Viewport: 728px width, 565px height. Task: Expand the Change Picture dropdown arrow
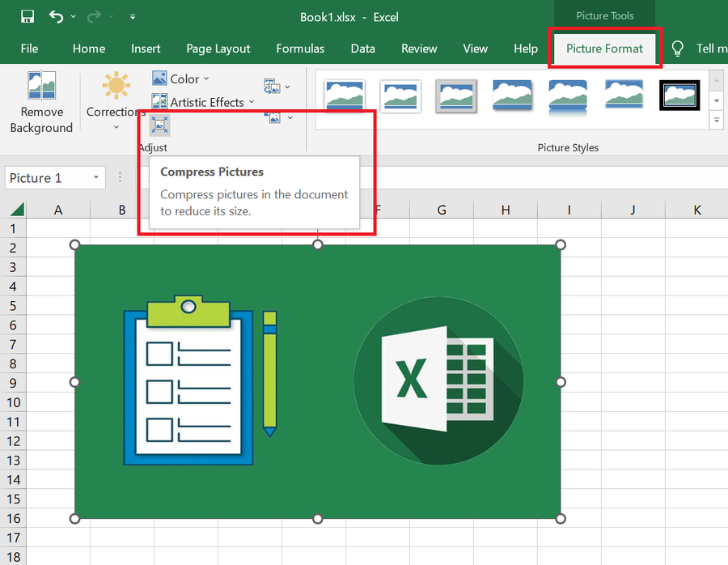pyautogui.click(x=288, y=87)
